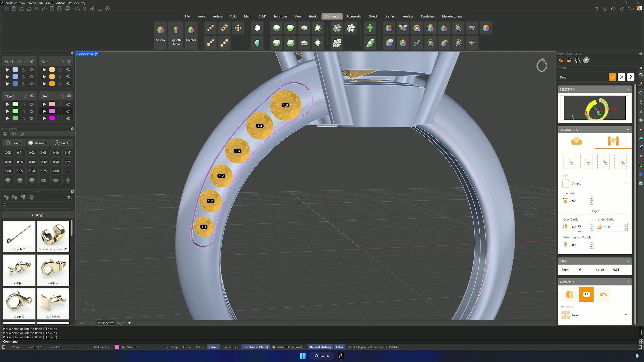Click the Gumball (CPlane) status button
644x362 pixels.
pyautogui.click(x=256, y=347)
